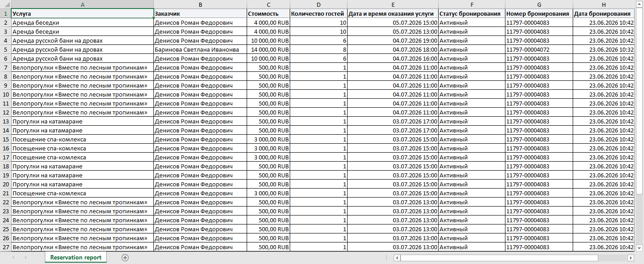Select column B header
The height and width of the screenshot is (264, 644).
click(200, 4)
